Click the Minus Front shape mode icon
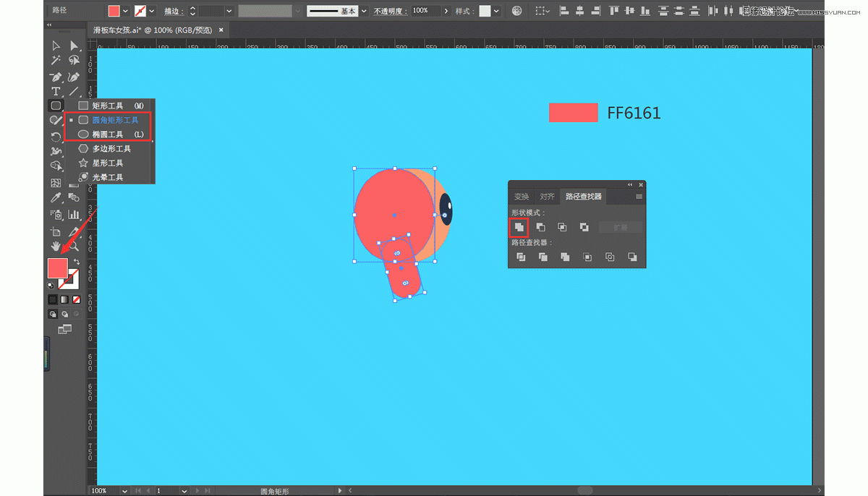This screenshot has height=496, width=868. [540, 227]
